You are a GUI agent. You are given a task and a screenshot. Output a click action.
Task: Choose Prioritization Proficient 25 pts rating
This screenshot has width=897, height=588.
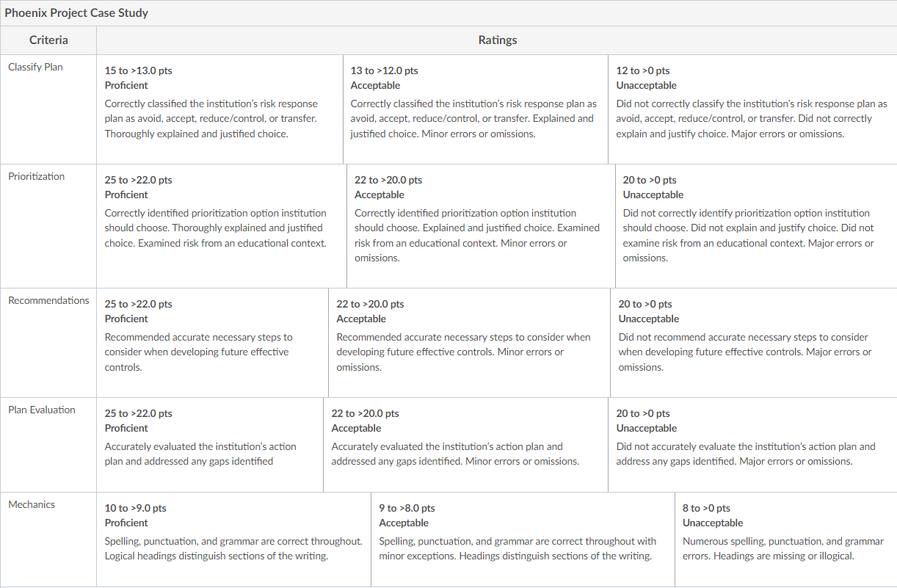click(222, 226)
